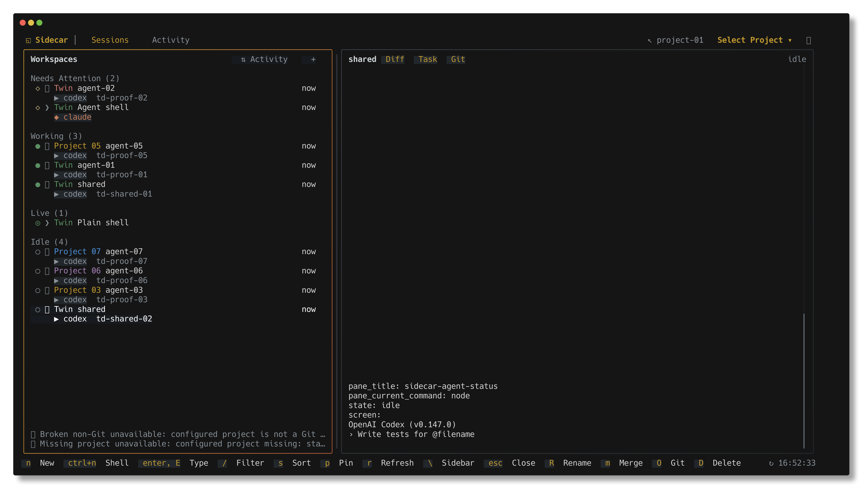Click the Sidecar logo icon

tap(29, 40)
